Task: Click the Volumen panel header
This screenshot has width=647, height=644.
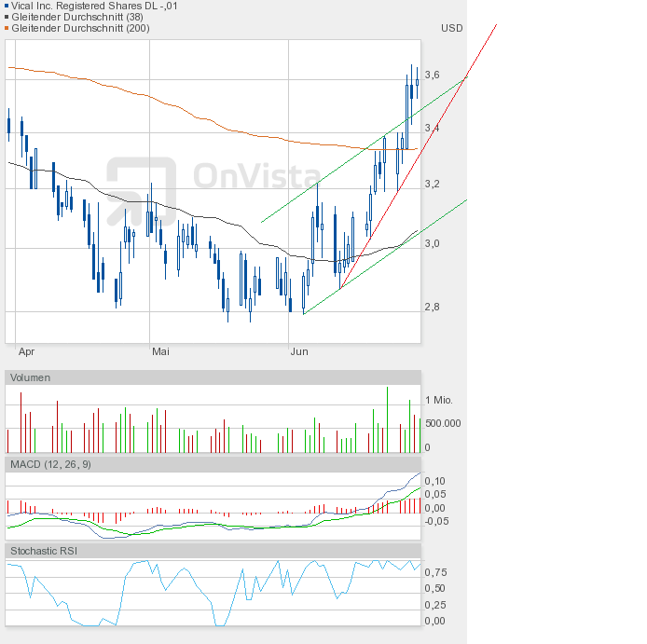Action: (x=31, y=377)
